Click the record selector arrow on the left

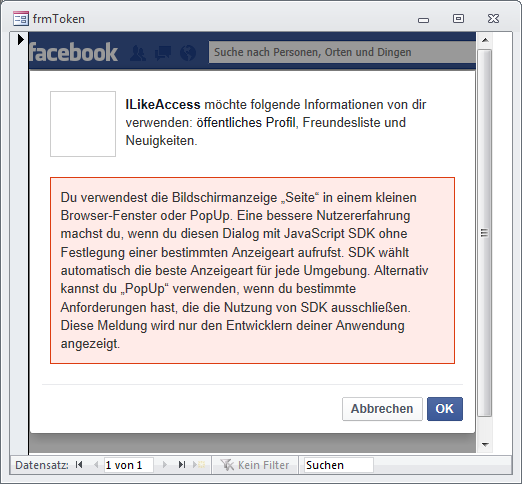20,40
